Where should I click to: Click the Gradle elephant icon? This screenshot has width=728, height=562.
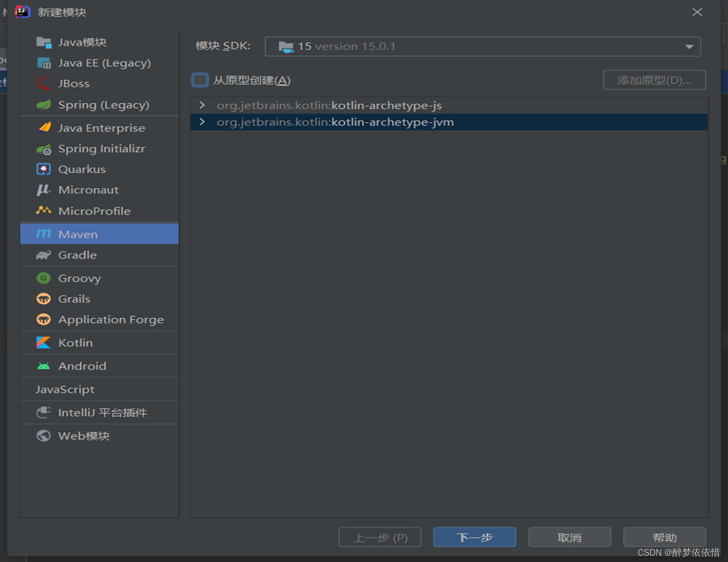coord(44,255)
